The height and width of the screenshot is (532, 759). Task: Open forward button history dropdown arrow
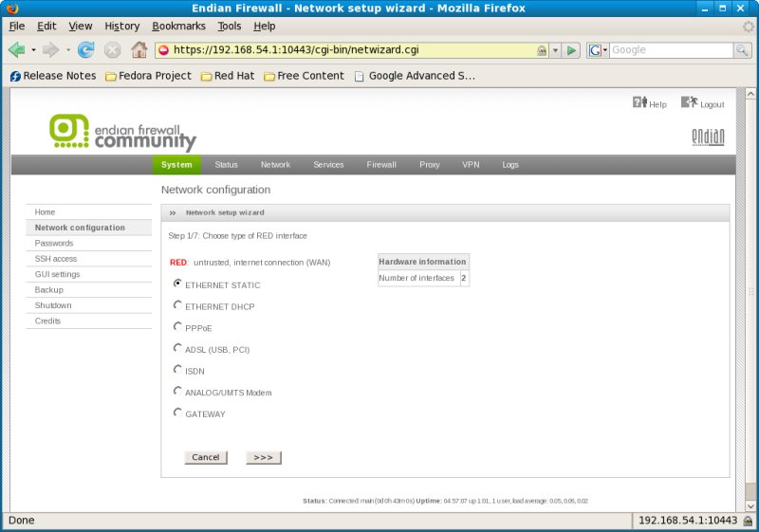pos(67,50)
